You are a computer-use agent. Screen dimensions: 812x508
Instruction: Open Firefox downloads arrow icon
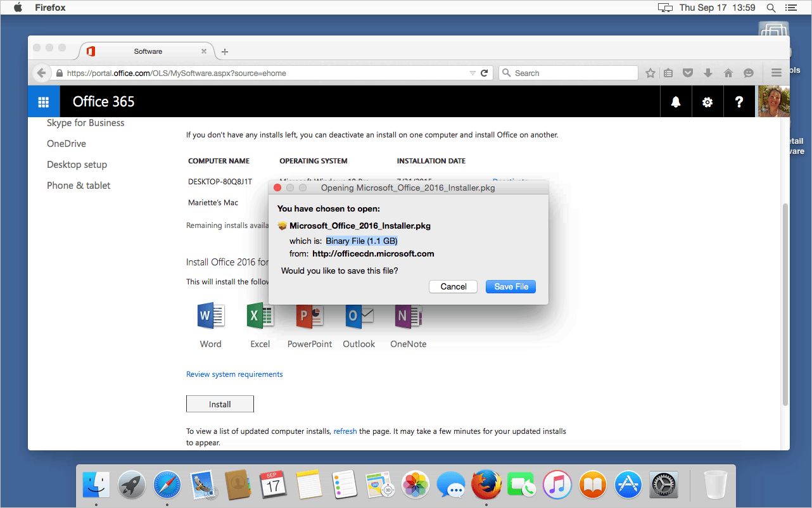click(x=708, y=73)
